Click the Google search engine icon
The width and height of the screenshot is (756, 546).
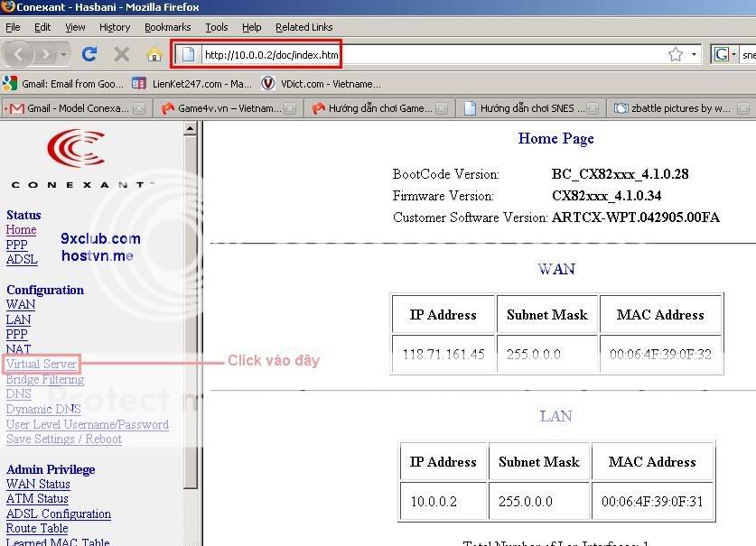pyautogui.click(x=722, y=54)
